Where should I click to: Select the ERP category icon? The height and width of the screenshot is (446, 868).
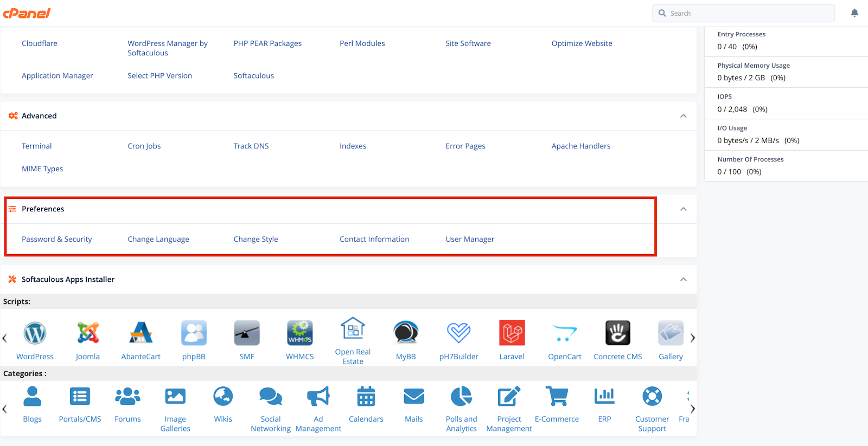pyautogui.click(x=605, y=397)
